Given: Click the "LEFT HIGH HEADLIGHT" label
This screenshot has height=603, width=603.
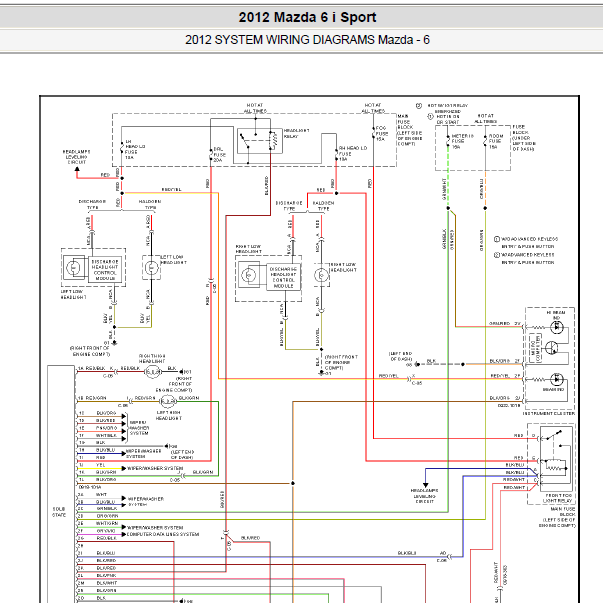Looking at the screenshot, I should tap(168, 415).
